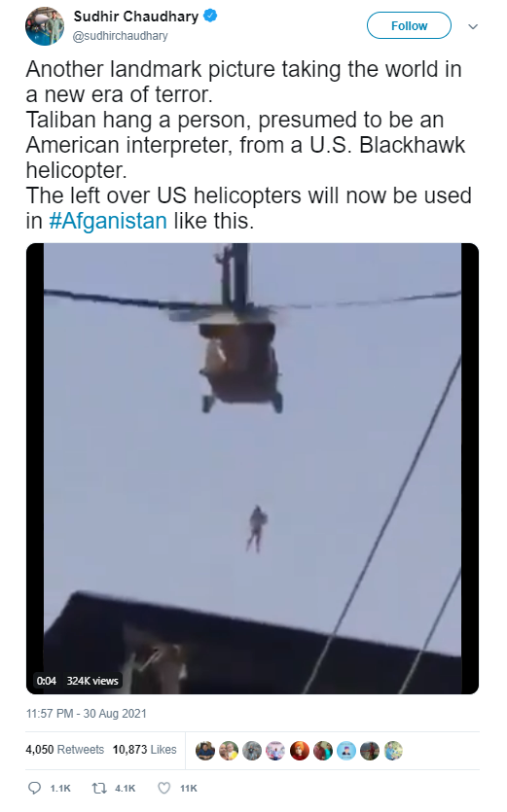The height and width of the screenshot is (812, 507).
Task: Open Sudhir Chaudhary's profile avatar
Action: coord(45,26)
